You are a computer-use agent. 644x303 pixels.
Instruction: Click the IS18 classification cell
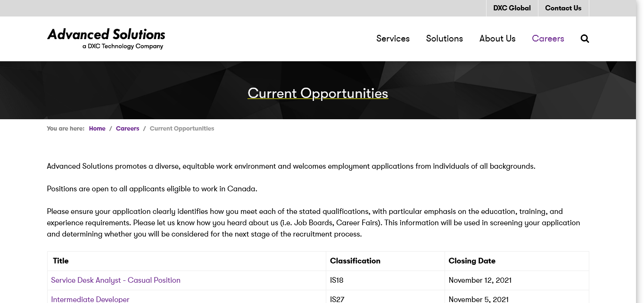[x=337, y=280]
